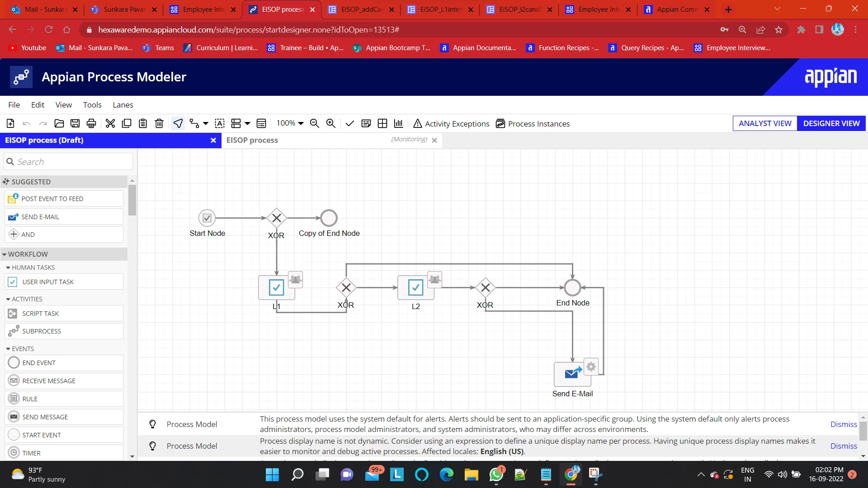Add a swimlane using lane tool

[236, 123]
